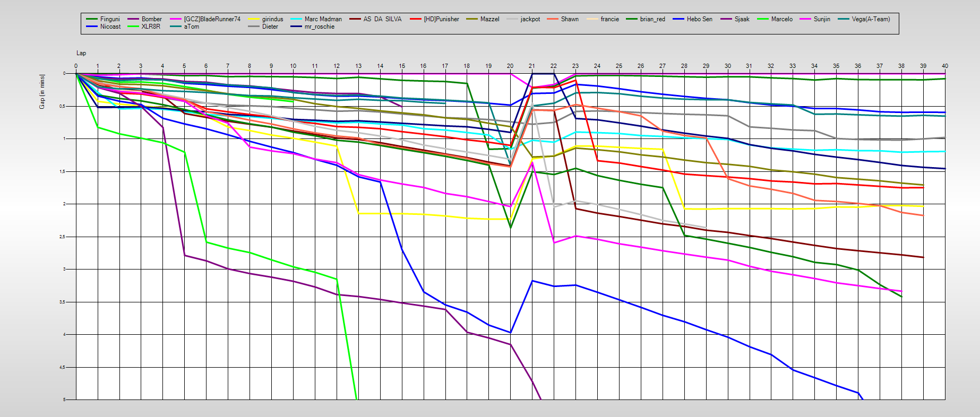
Task: Select Marc Madman in the legend
Action: coord(323,19)
